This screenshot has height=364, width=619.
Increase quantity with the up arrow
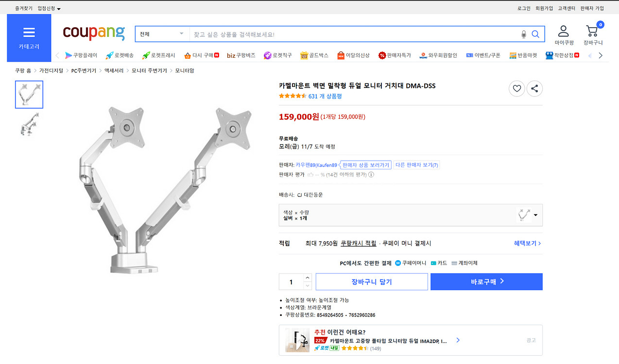[x=307, y=278]
